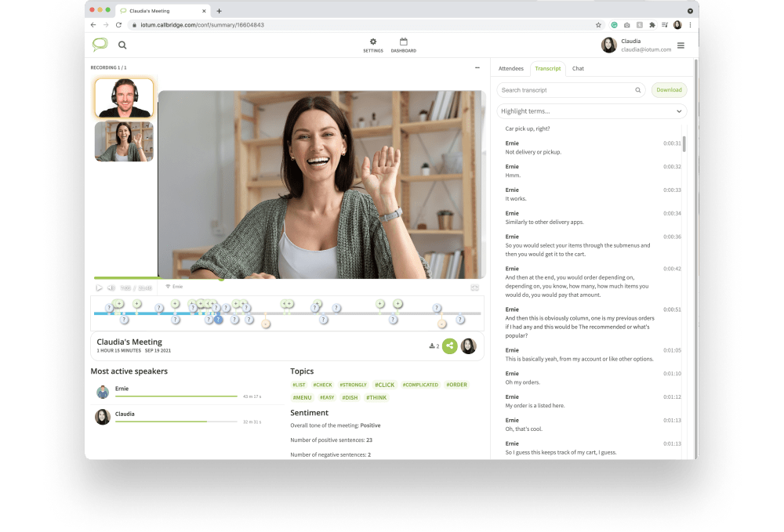Click the Search transcript field
Screen dimensions: 784x532
(568, 90)
